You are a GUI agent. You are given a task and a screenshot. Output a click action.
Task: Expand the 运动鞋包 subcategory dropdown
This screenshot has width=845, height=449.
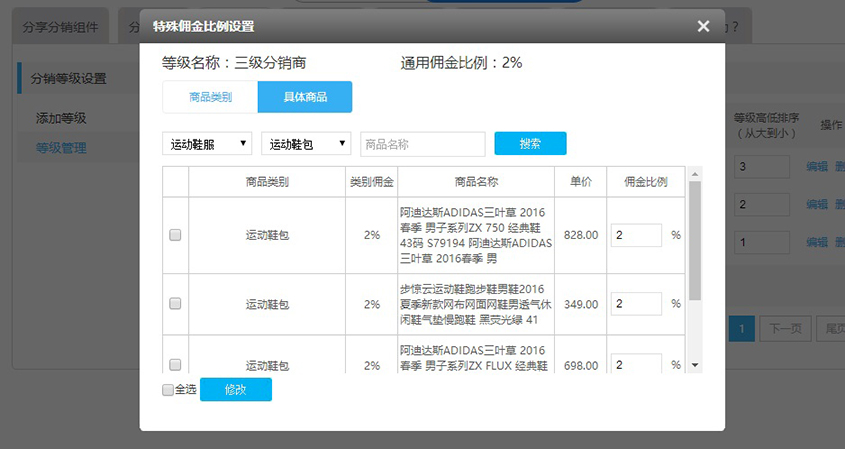pos(306,144)
